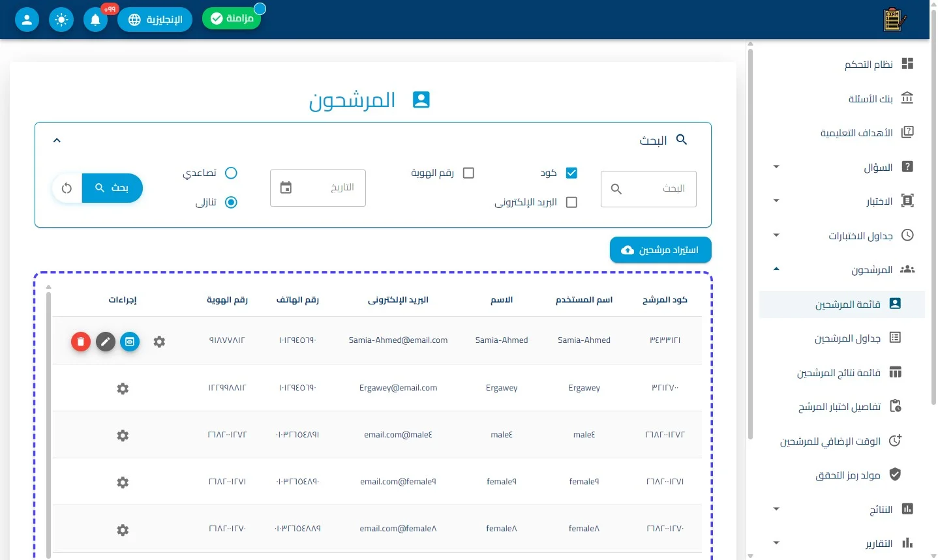
Task: Select the تنازلي radio button
Action: pyautogui.click(x=231, y=202)
